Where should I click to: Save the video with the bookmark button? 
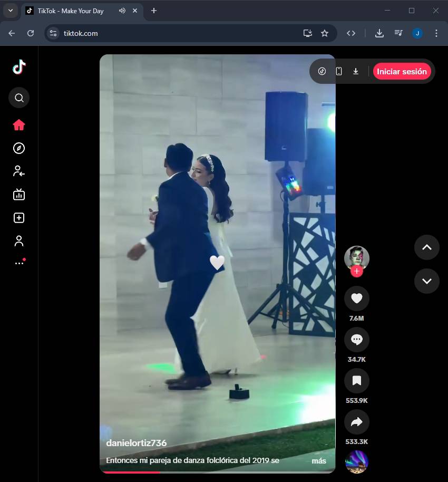(356, 381)
